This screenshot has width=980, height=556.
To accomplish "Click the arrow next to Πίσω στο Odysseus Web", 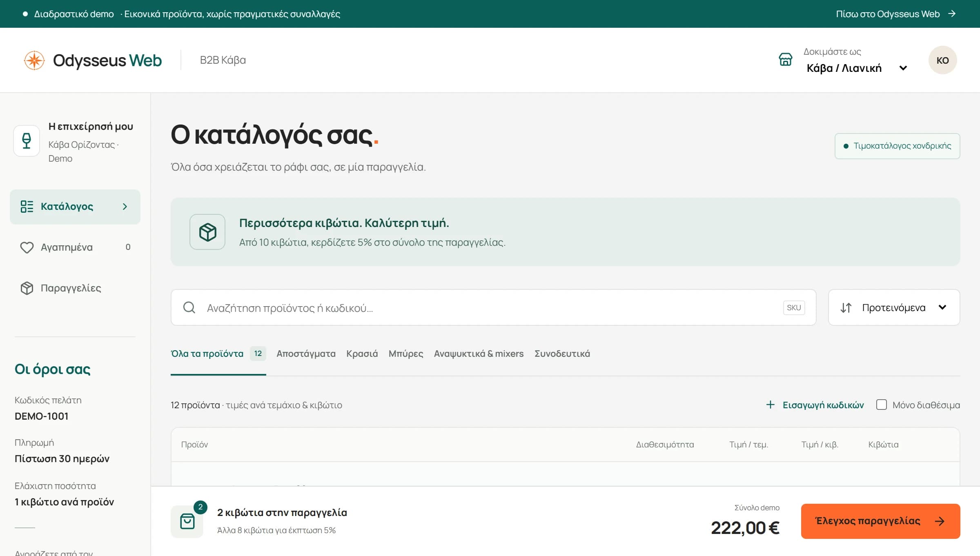I will point(952,14).
